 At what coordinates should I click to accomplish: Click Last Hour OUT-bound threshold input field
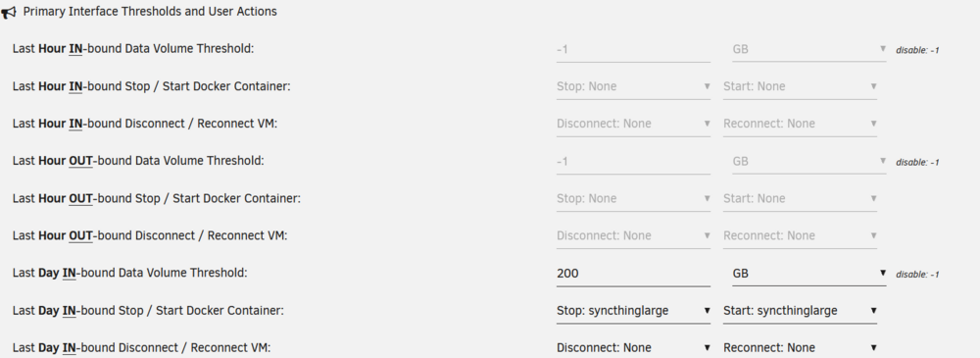pyautogui.click(x=633, y=162)
